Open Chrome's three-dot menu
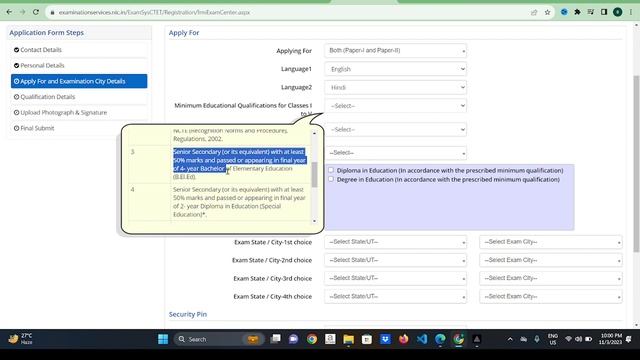The height and width of the screenshot is (360, 640). click(x=631, y=12)
